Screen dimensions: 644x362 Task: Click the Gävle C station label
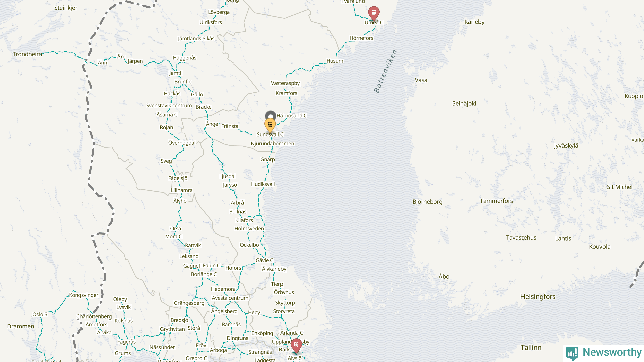coord(264,260)
